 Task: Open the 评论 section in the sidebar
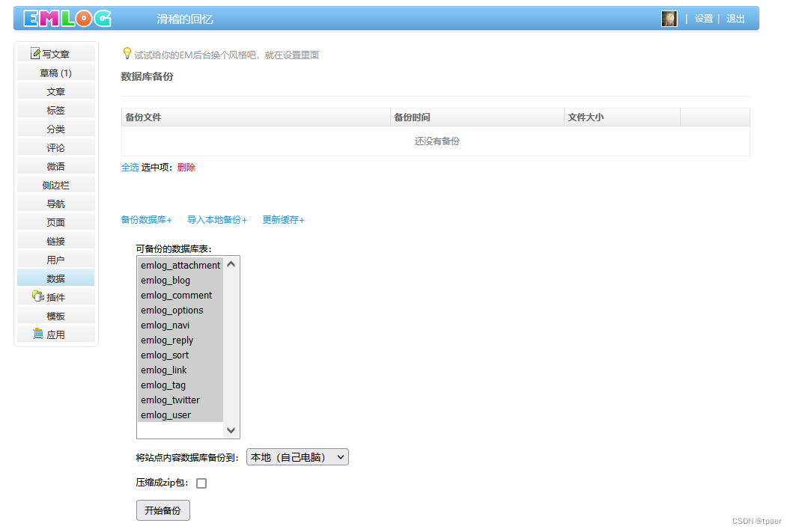[x=55, y=146]
